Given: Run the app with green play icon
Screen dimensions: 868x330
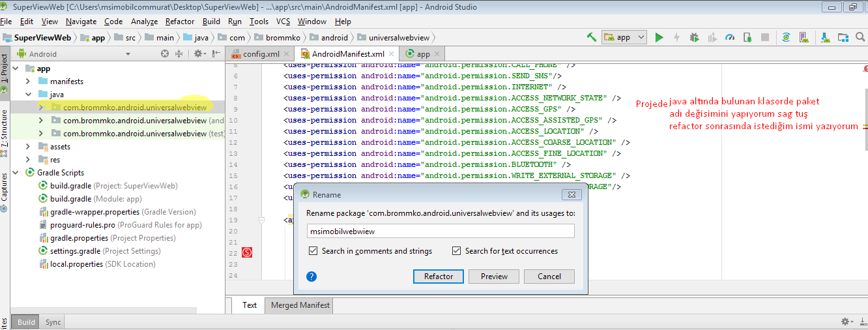Looking at the screenshot, I should pyautogui.click(x=659, y=38).
